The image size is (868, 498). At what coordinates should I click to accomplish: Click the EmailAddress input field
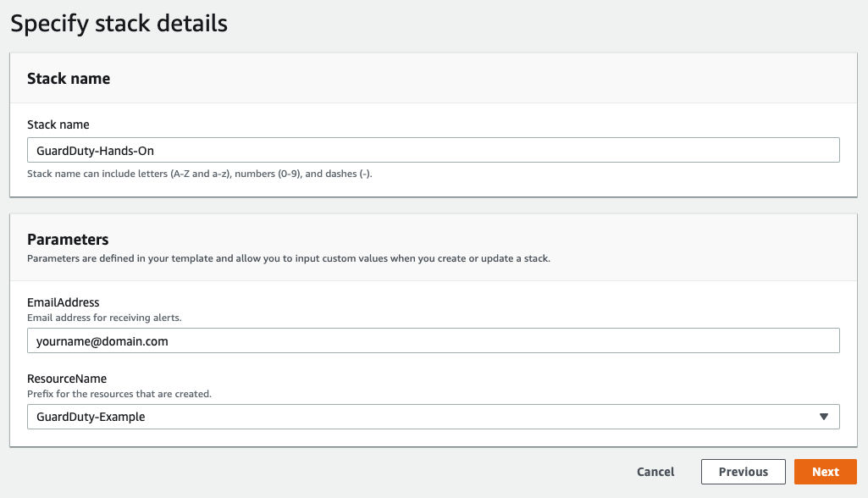coord(434,340)
